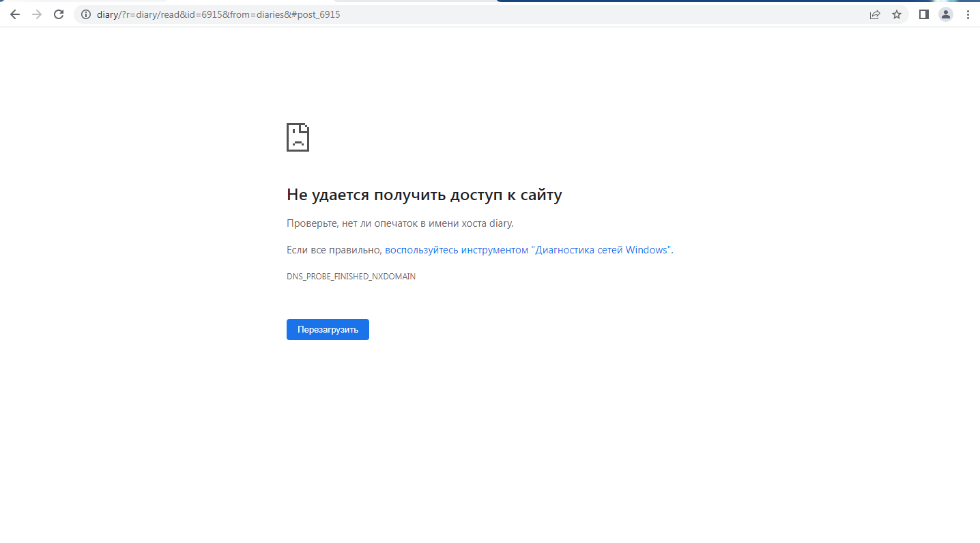The image size is (980, 543).
Task: Open the user profile avatar menu
Action: [945, 14]
